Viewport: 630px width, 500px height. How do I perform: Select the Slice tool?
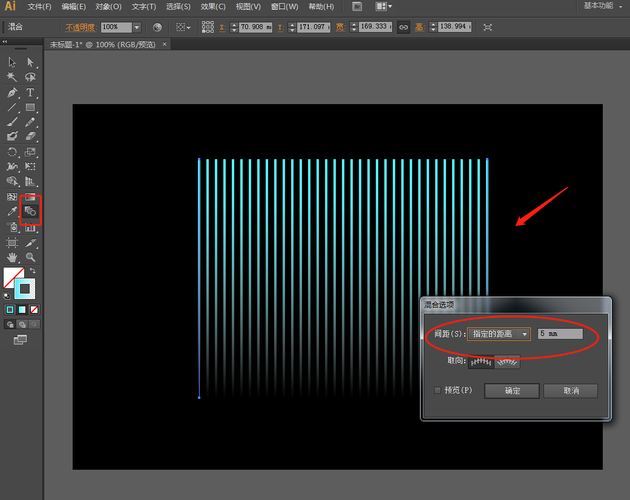coord(30,242)
